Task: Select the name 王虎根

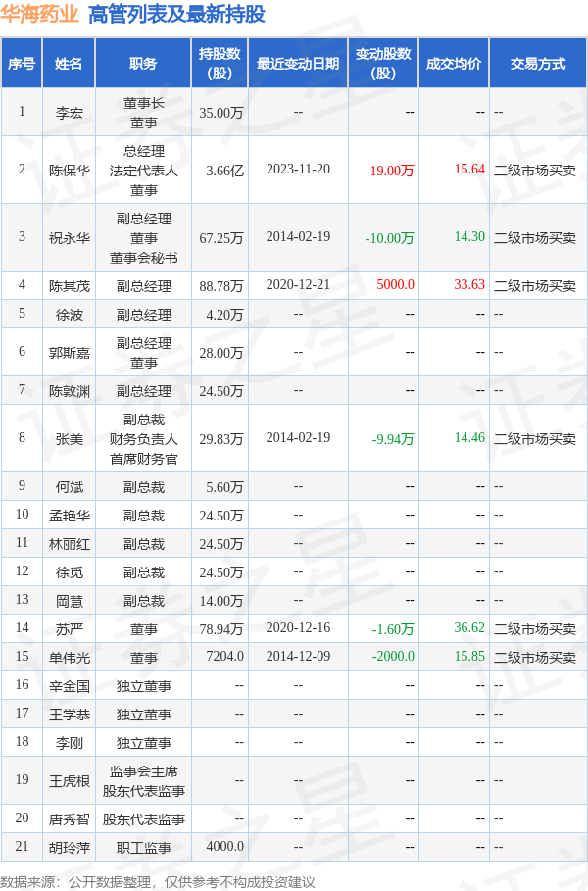Action: [70, 781]
